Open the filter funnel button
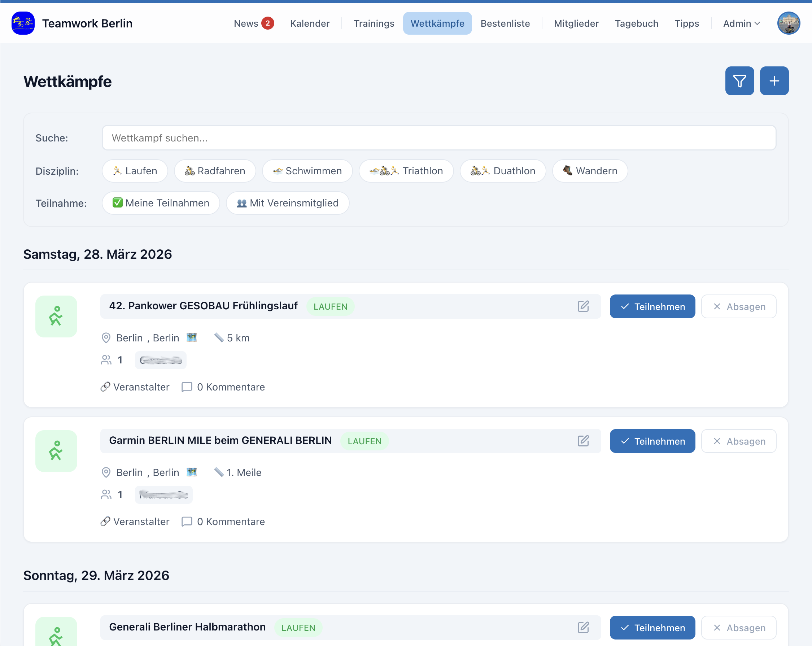 pyautogui.click(x=739, y=81)
